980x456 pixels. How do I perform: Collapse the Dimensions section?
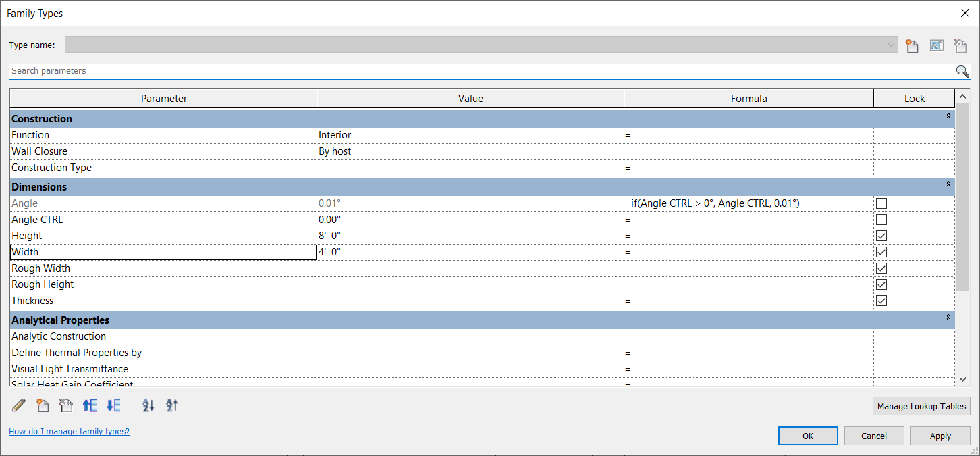(948, 184)
